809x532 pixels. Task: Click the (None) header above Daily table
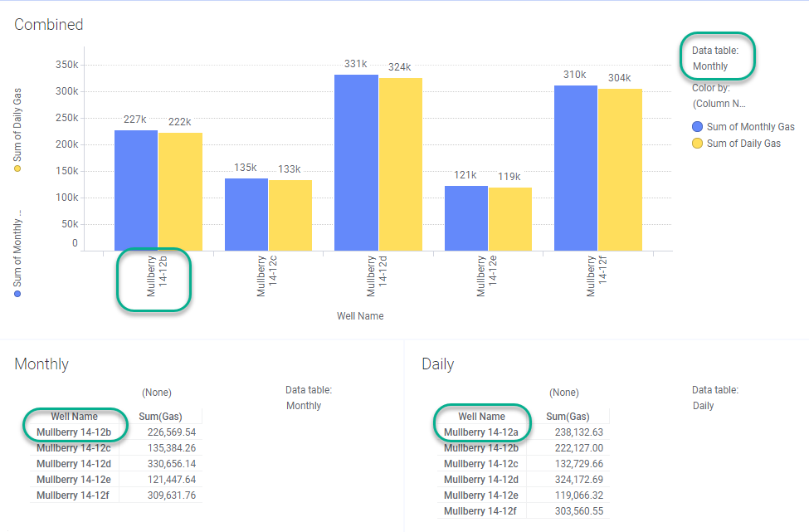pos(564,393)
